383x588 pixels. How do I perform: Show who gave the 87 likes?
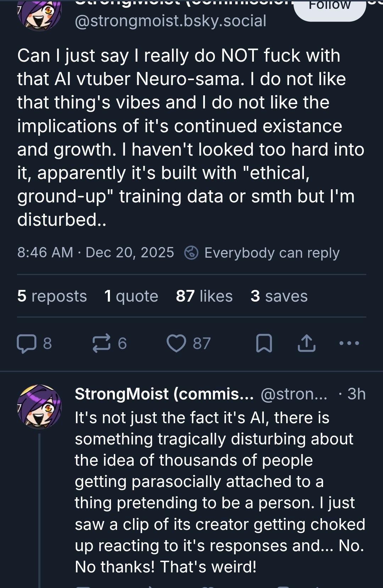point(204,296)
